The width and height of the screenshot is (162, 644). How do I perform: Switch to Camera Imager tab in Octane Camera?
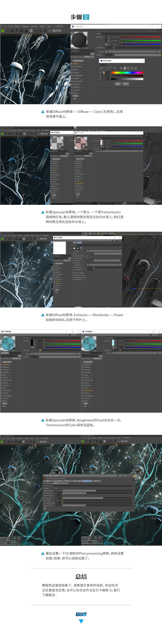(77, 481)
